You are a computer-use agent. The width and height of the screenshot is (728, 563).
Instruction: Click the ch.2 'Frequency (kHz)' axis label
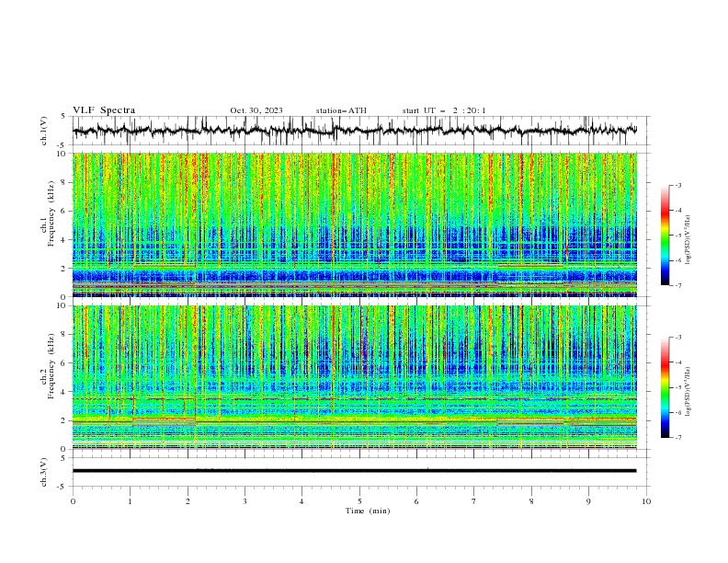[x=51, y=366]
